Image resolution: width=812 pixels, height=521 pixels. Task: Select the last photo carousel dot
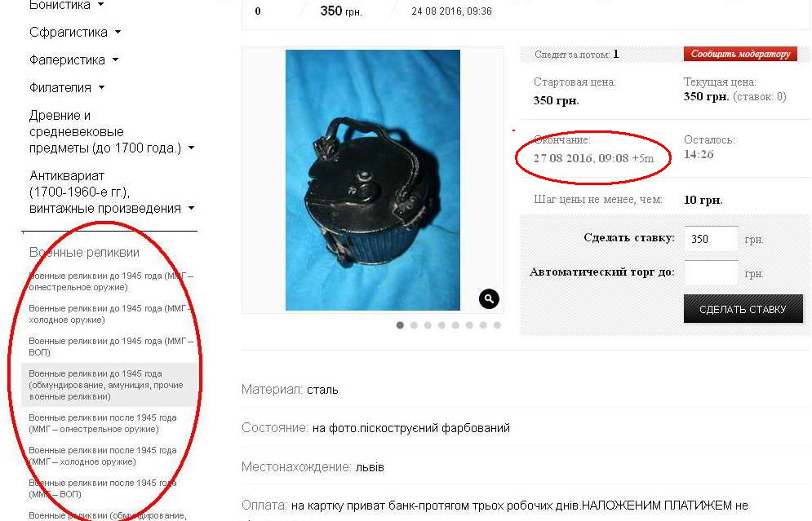pos(497,325)
